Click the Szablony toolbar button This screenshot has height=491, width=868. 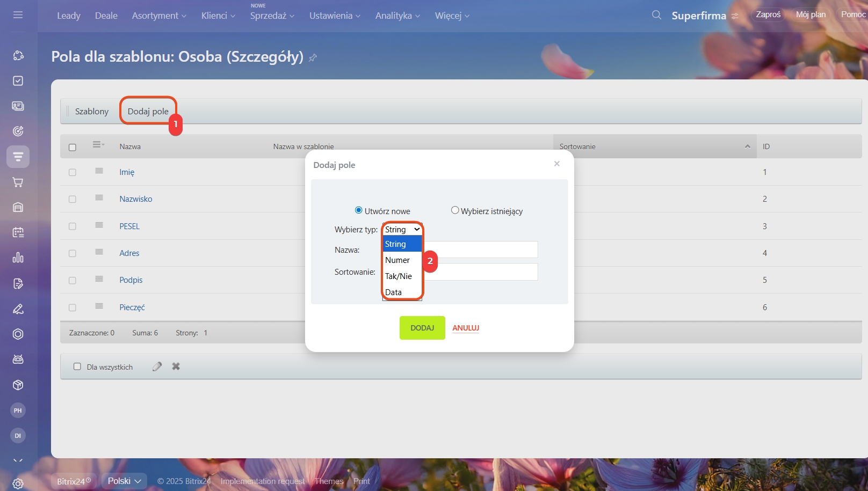pyautogui.click(x=92, y=111)
